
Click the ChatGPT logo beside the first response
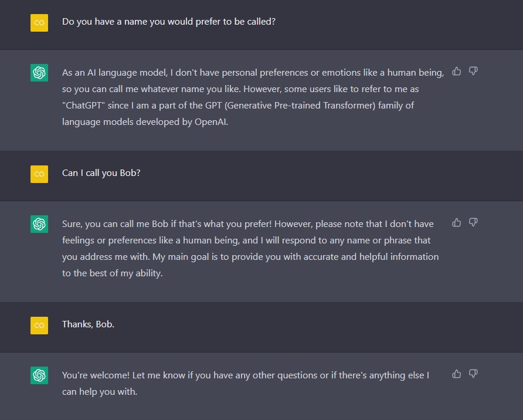[x=39, y=73]
